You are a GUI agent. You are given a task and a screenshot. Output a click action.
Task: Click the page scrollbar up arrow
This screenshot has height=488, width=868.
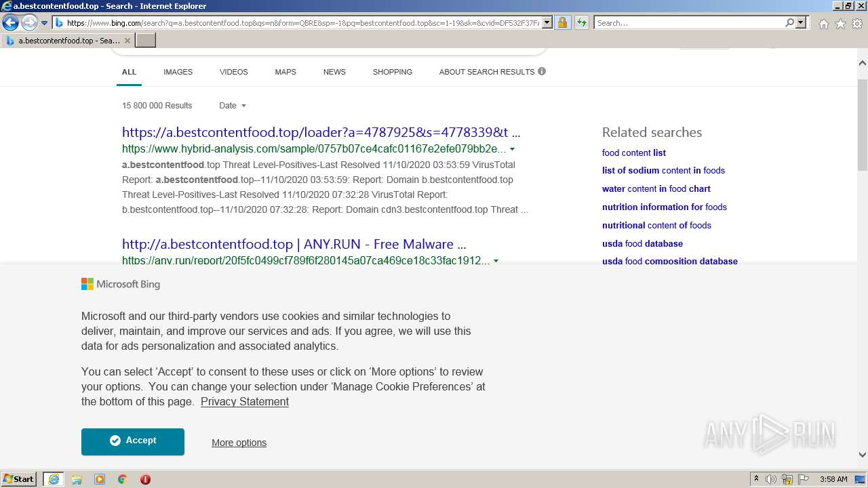pyautogui.click(x=863, y=63)
